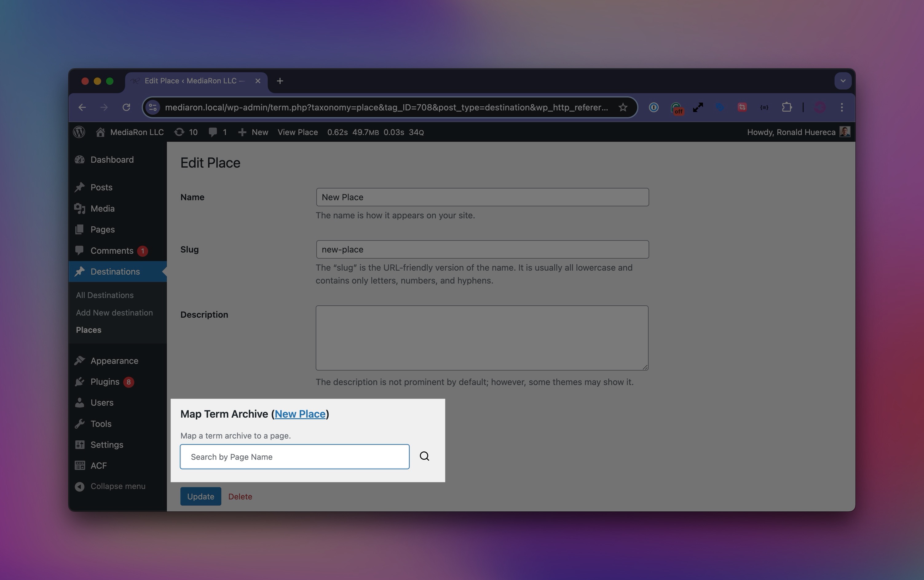Open Chrome three-dot menu
Image resolution: width=924 pixels, height=580 pixels.
842,107
